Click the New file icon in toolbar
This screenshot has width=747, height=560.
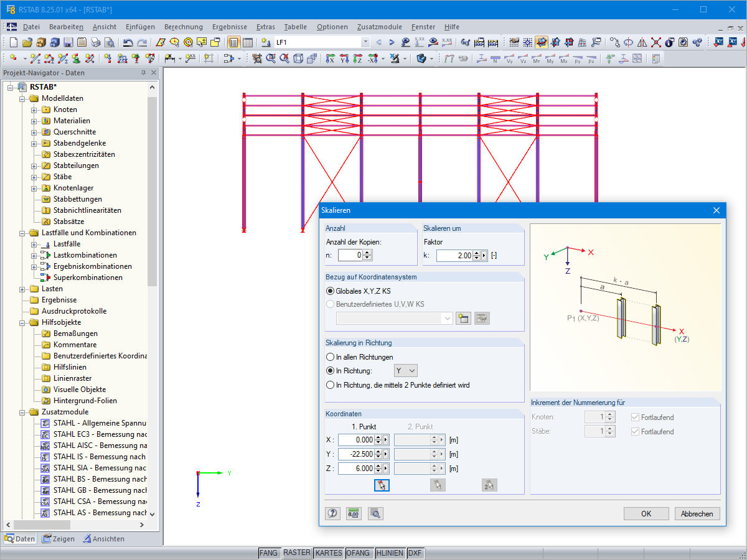click(14, 42)
